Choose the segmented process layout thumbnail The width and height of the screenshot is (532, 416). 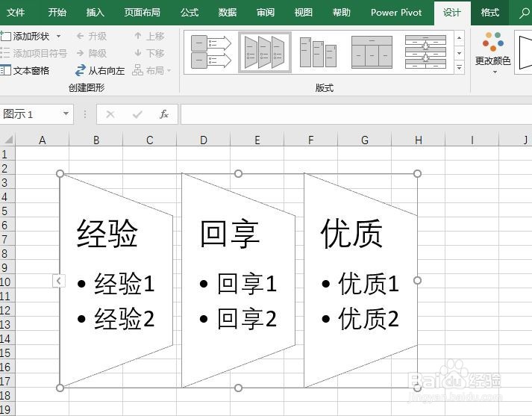(x=425, y=52)
